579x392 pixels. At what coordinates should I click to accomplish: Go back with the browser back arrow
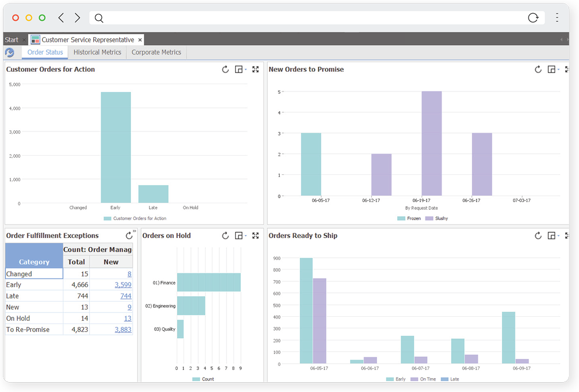pyautogui.click(x=61, y=18)
